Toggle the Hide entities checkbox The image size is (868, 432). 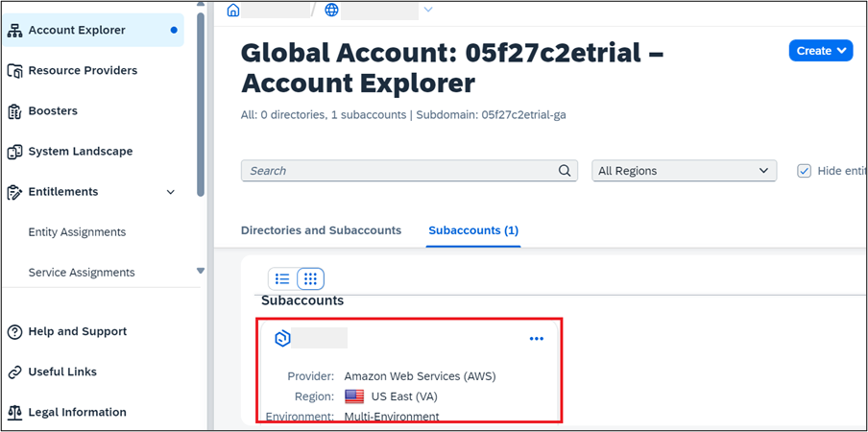804,171
